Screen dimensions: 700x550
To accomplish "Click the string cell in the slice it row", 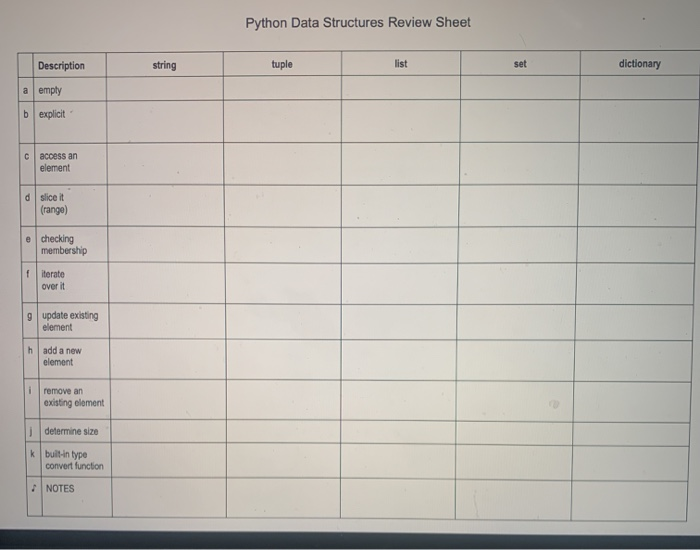I will (x=166, y=205).
